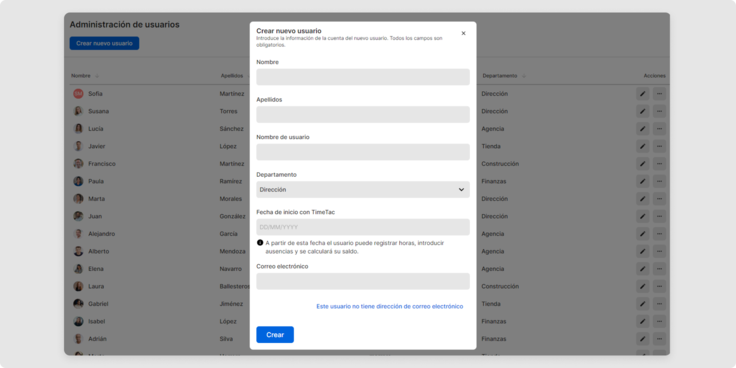Click the DD/MM/YYYY start date field
Viewport: 736px width, 368px height.
[x=363, y=227]
